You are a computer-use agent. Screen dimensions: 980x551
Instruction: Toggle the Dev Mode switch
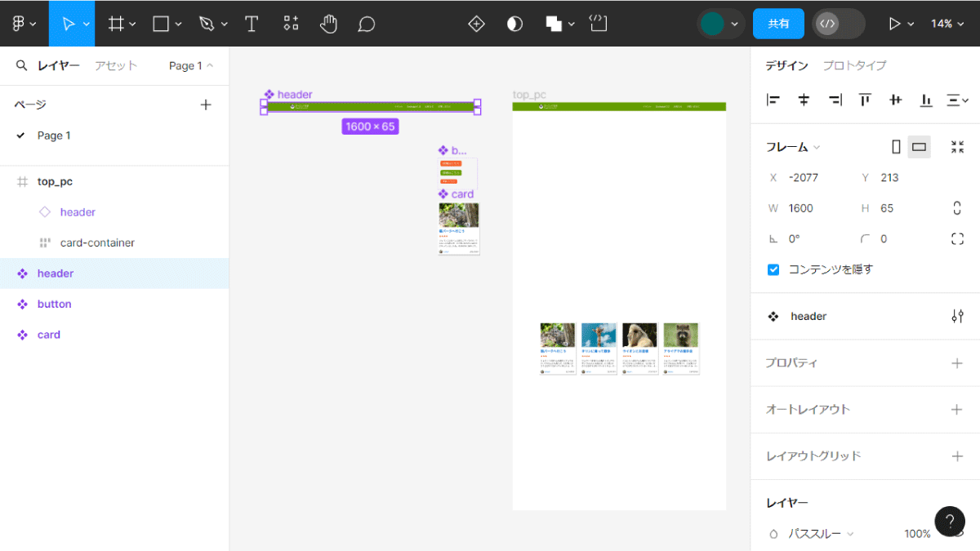coord(838,24)
